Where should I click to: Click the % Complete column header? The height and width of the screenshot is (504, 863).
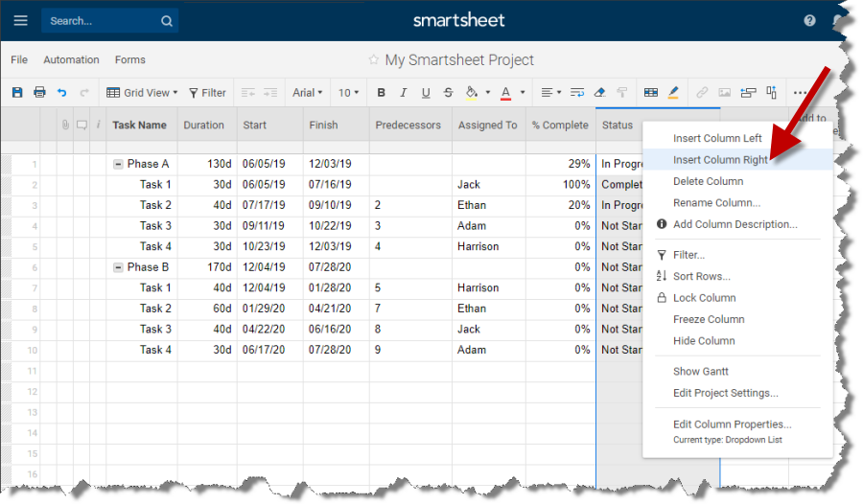point(560,125)
